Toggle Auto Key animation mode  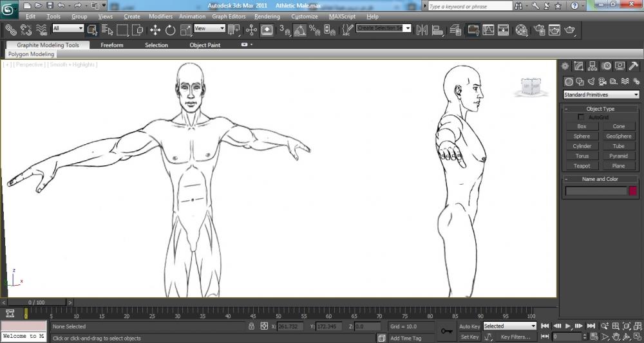[x=469, y=326]
